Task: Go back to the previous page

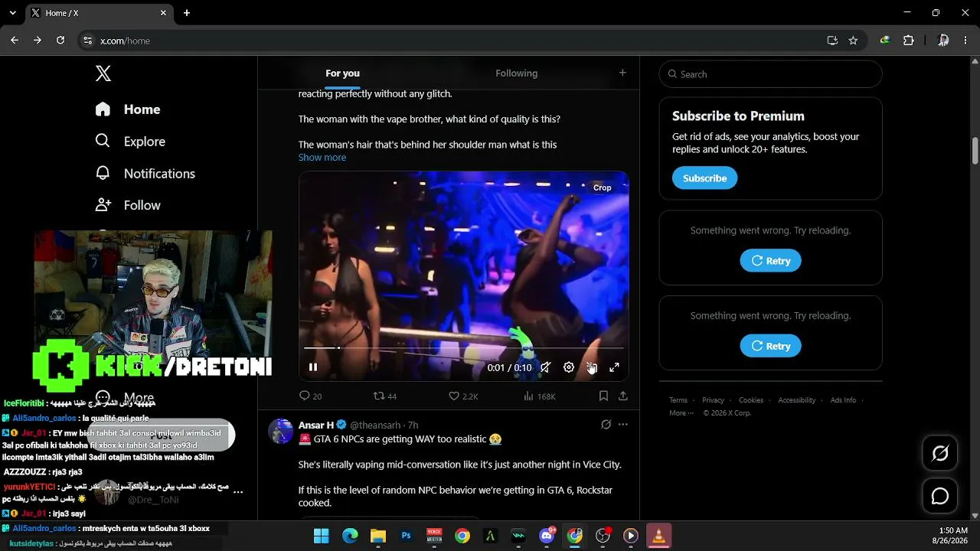Action: coord(15,41)
